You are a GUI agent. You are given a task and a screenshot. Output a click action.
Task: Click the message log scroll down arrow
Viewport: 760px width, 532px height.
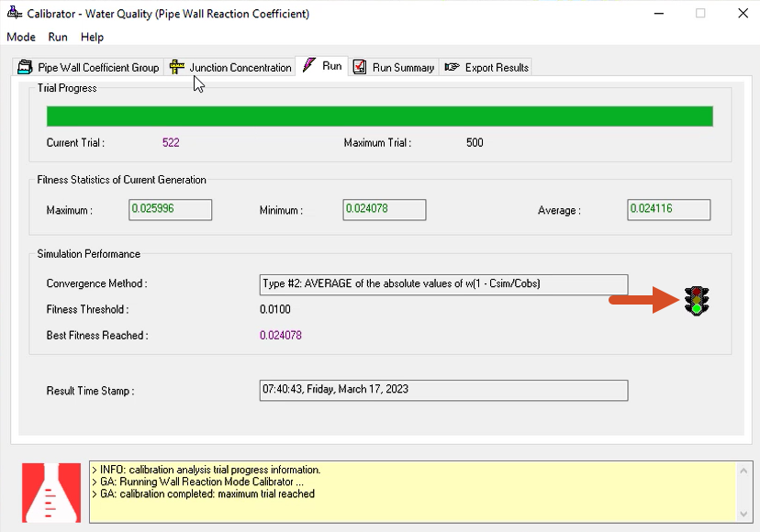pos(743,514)
